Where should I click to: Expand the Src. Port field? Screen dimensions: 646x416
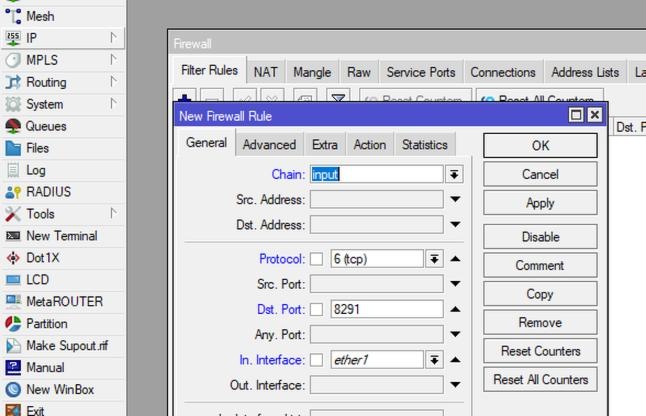point(455,284)
